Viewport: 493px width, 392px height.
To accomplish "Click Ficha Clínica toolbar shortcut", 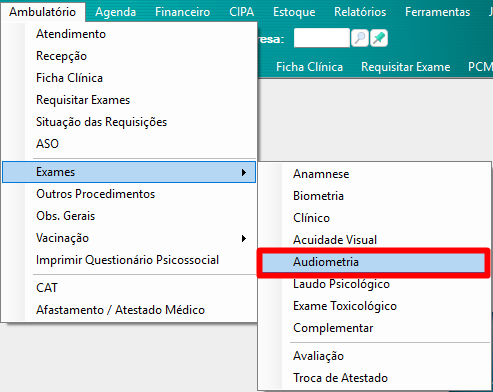I will coord(309,67).
